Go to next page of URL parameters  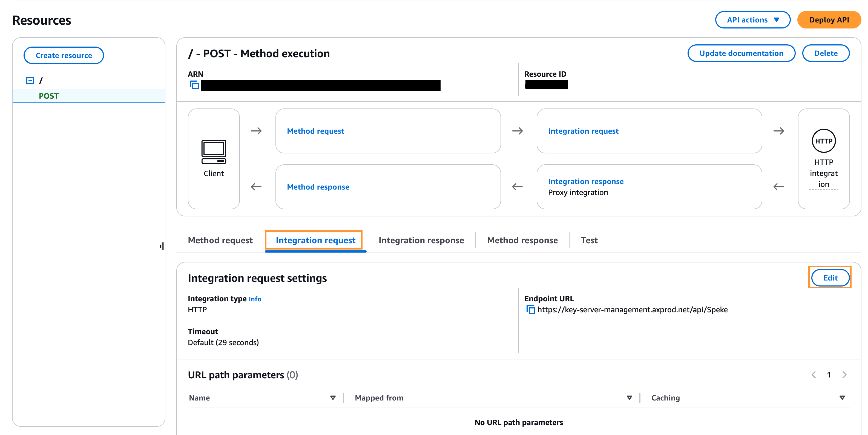844,375
